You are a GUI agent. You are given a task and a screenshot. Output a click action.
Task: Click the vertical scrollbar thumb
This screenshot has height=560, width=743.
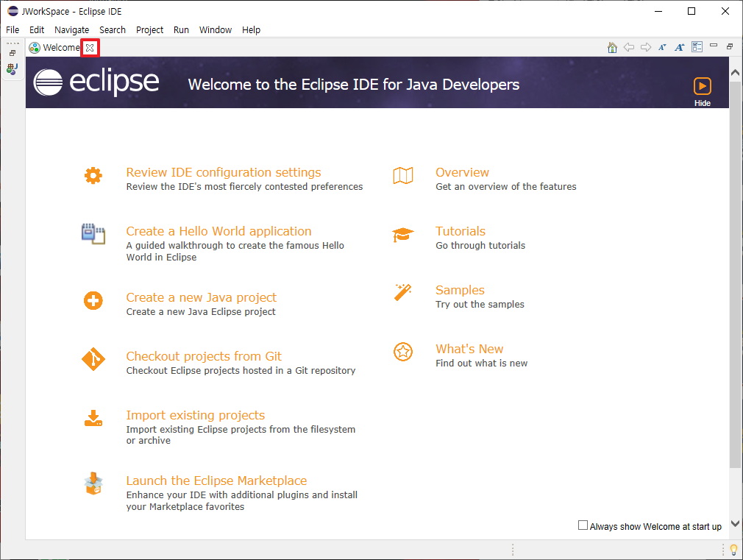[736, 274]
